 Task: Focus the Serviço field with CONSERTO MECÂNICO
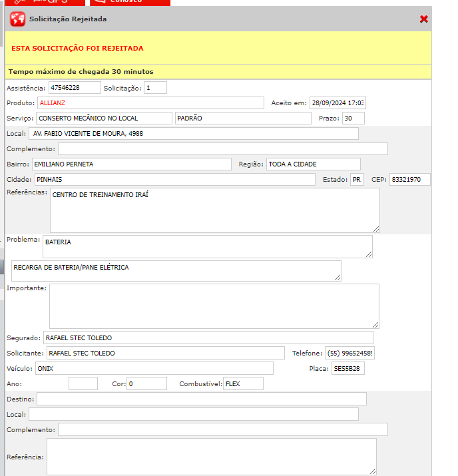(x=104, y=119)
